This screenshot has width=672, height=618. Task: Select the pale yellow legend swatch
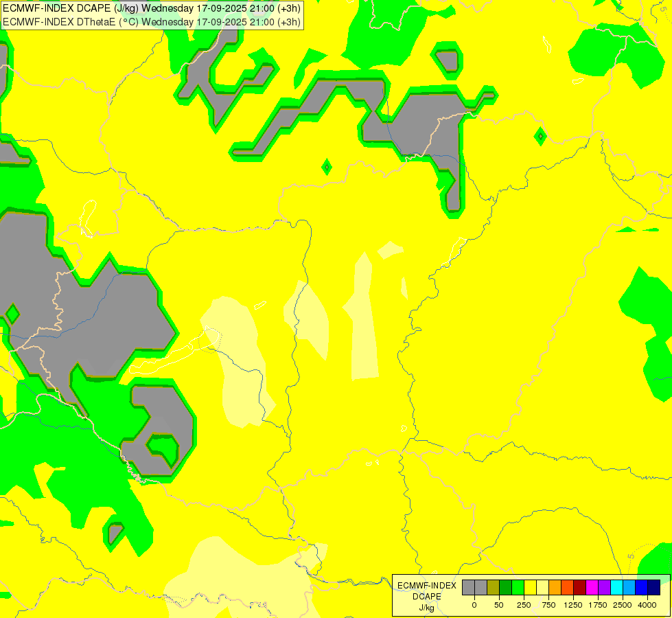(x=542, y=587)
